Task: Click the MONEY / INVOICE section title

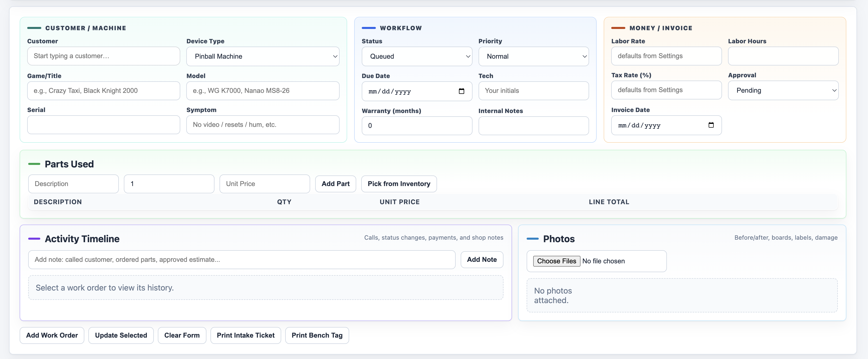Action: tap(661, 28)
